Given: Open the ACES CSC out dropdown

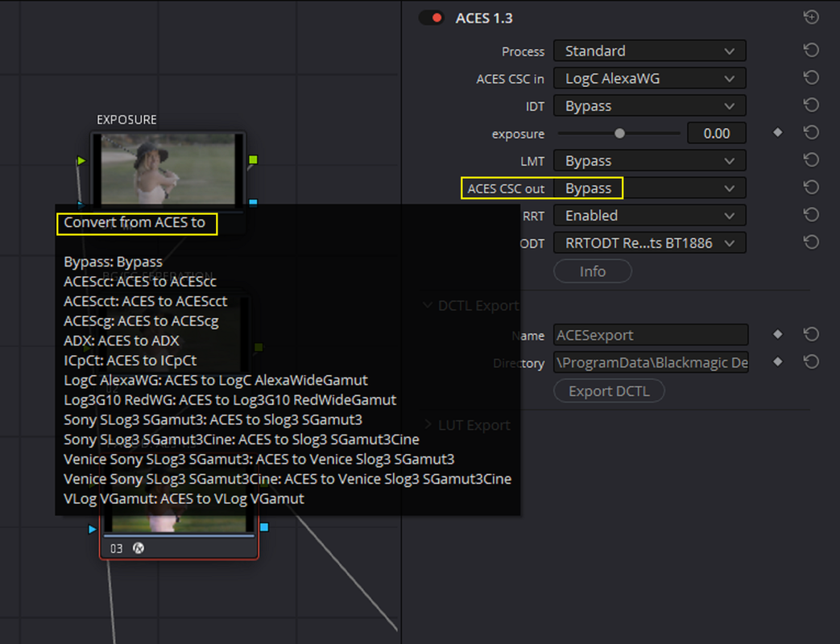Looking at the screenshot, I should pyautogui.click(x=649, y=188).
